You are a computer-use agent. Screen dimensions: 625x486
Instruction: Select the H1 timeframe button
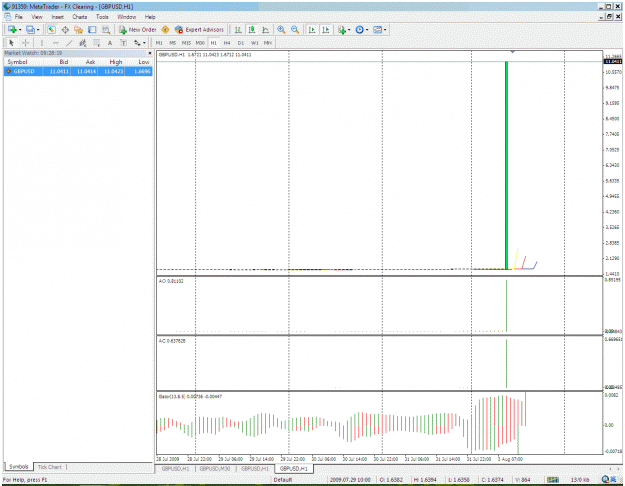click(x=214, y=43)
